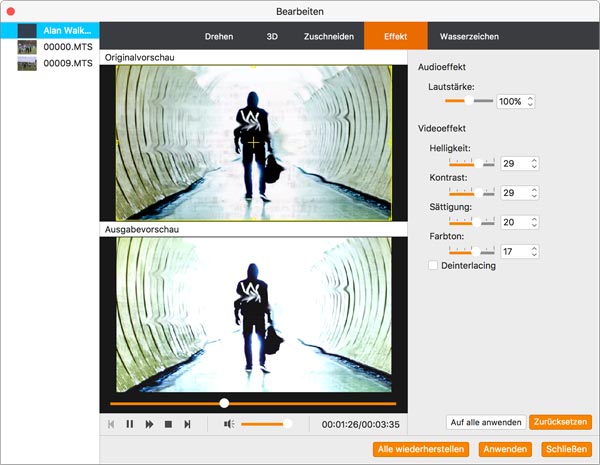Click the preview volume slider handle
Image resolution: width=600 pixels, height=465 pixels.
[287, 424]
